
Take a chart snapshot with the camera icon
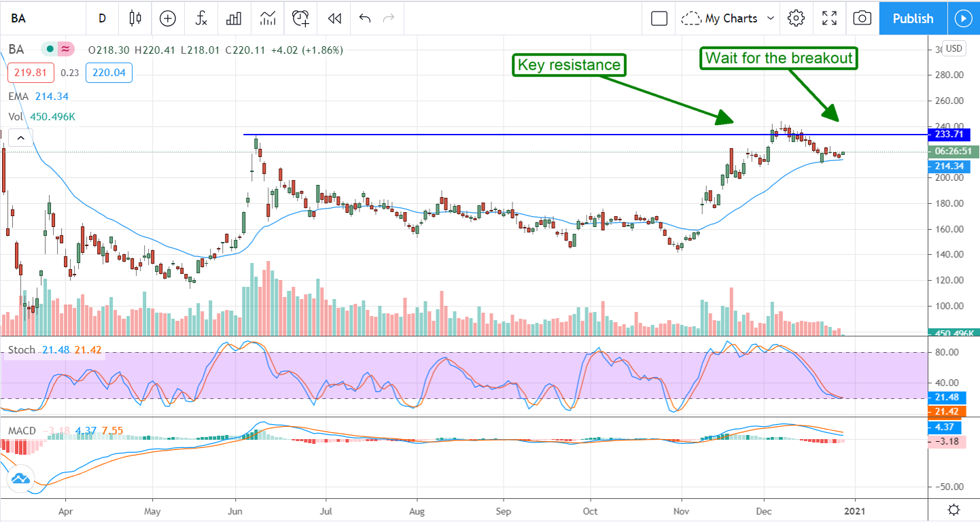[x=862, y=18]
